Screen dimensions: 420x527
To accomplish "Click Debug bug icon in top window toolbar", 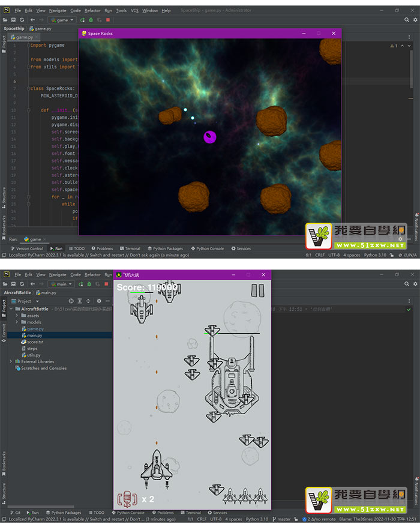I will 91,20.
